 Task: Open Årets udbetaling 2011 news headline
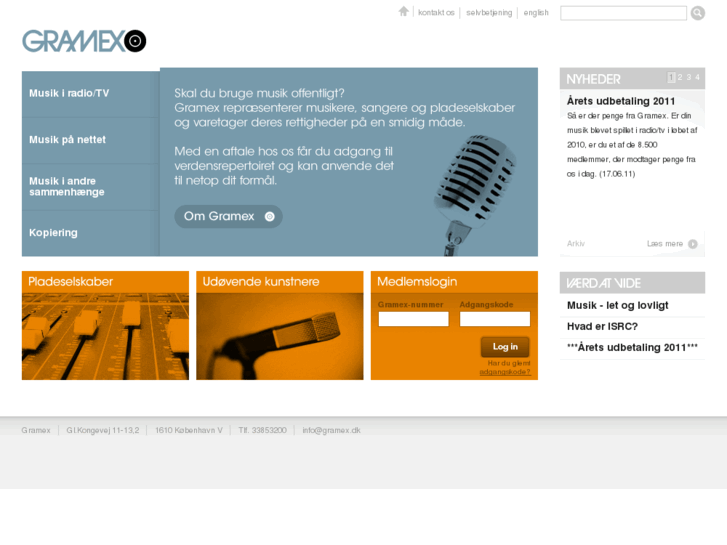click(x=621, y=101)
